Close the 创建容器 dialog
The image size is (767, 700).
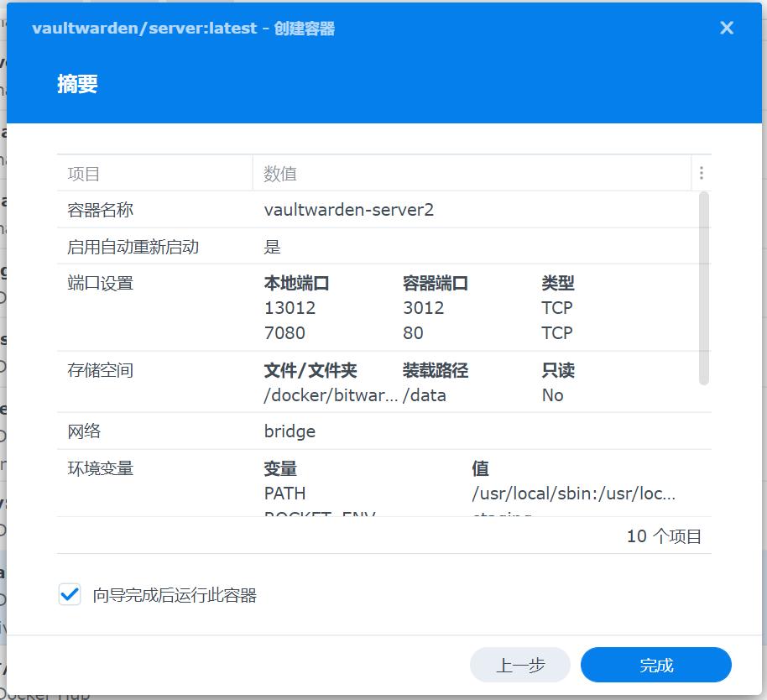coord(726,27)
